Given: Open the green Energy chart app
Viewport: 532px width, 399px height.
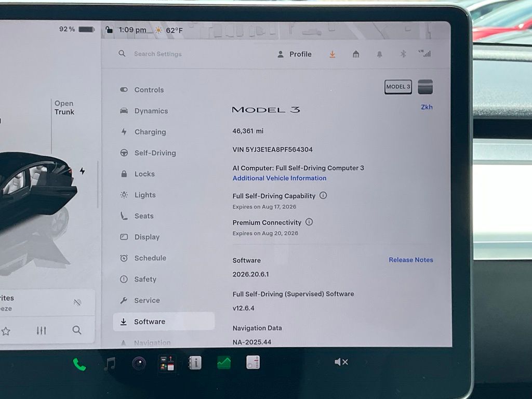Looking at the screenshot, I should coord(224,363).
